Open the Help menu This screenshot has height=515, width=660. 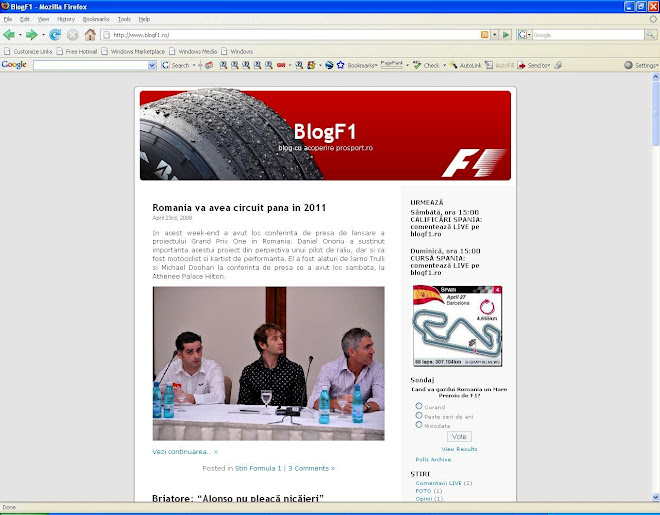coord(144,19)
